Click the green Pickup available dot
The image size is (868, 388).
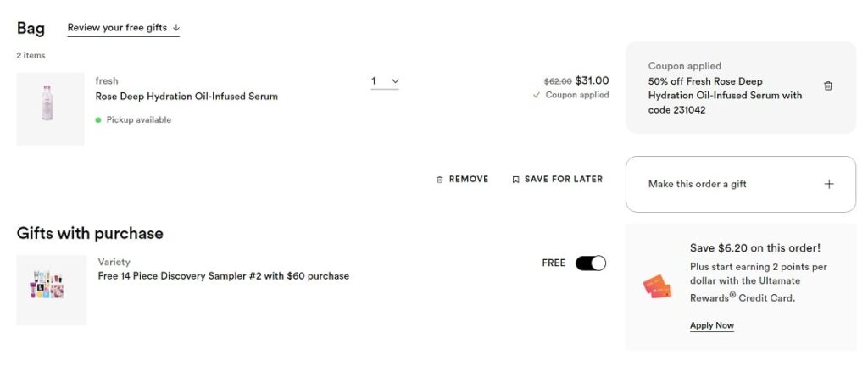pyautogui.click(x=98, y=120)
